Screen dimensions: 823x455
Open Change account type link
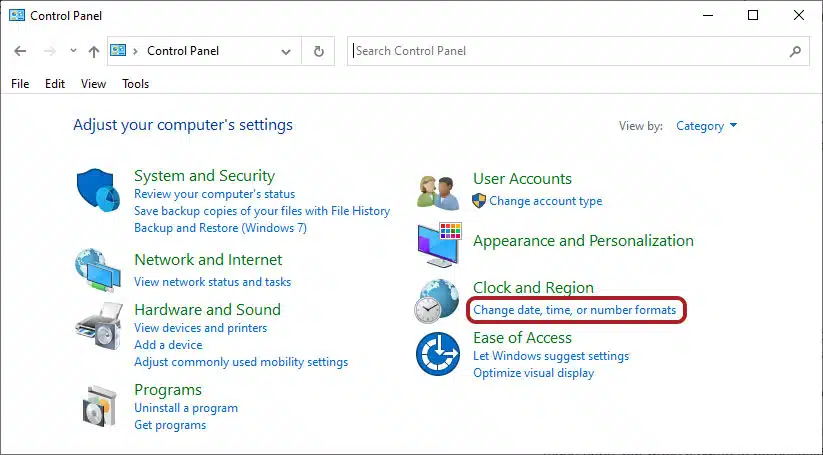(x=545, y=201)
